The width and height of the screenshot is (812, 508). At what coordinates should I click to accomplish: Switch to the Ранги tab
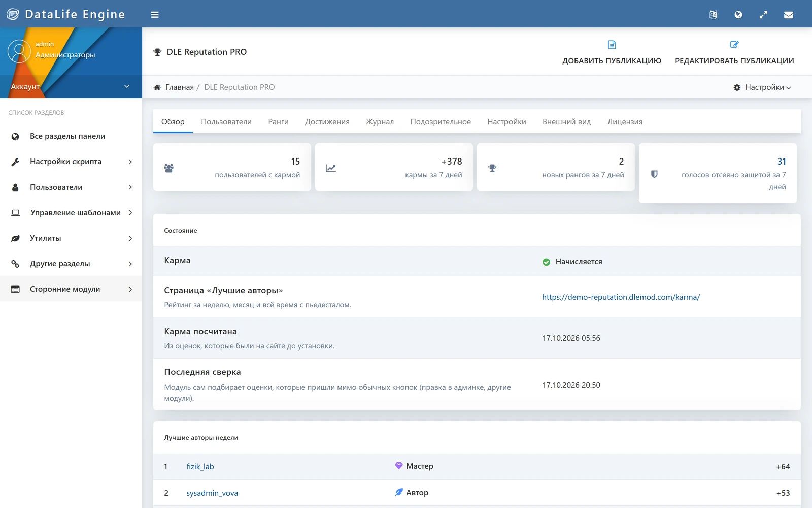click(x=278, y=122)
